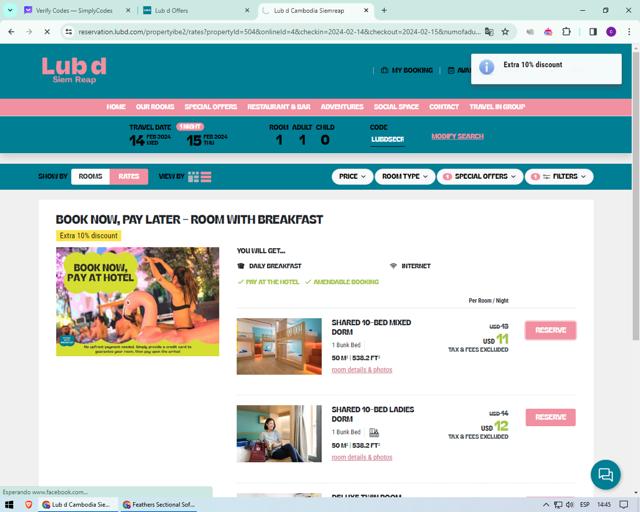
Task: Click the volume icon in system tray
Action: click(570, 505)
